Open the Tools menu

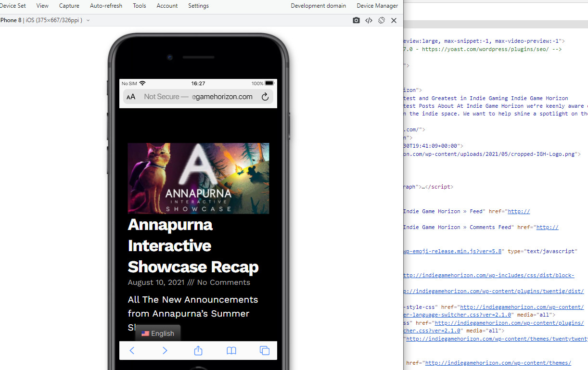pyautogui.click(x=140, y=6)
